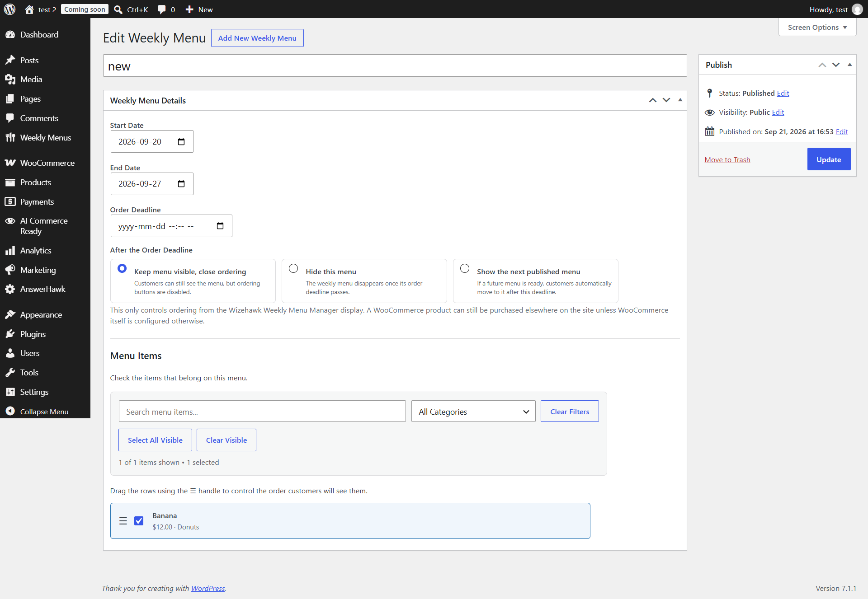
Task: Open the Start Date calendar picker icon
Action: 181,142
